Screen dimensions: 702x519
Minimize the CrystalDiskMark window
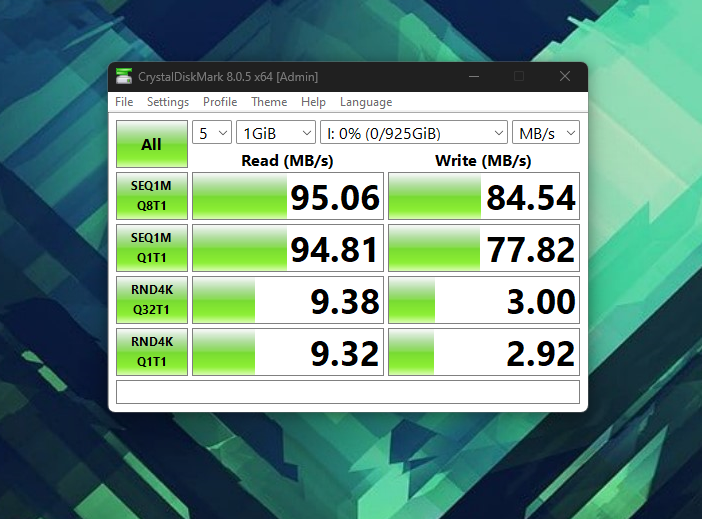point(474,77)
